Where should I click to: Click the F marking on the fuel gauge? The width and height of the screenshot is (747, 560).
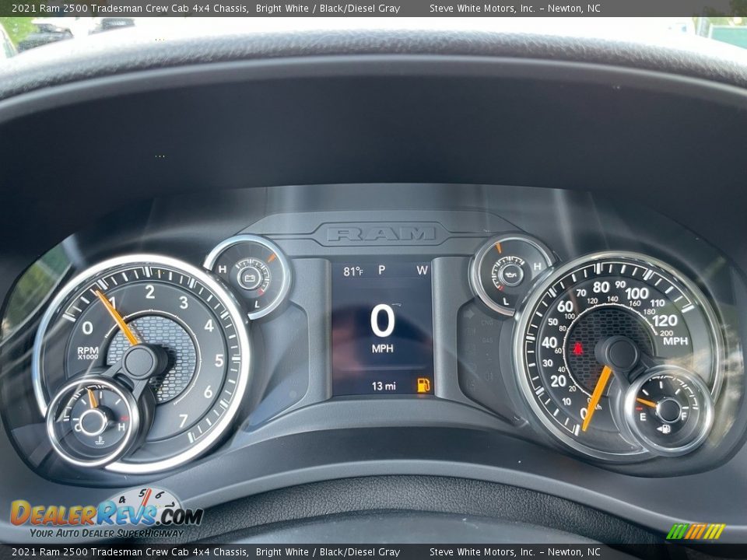point(684,415)
